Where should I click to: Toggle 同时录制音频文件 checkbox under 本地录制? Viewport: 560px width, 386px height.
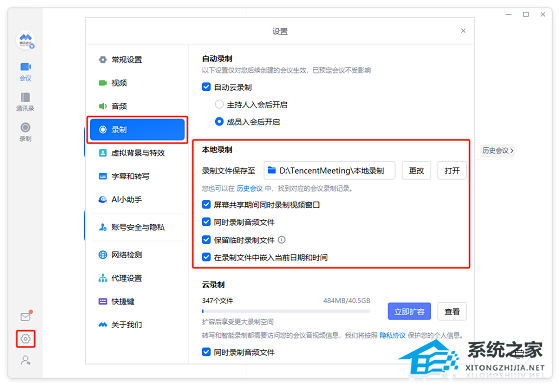[206, 222]
